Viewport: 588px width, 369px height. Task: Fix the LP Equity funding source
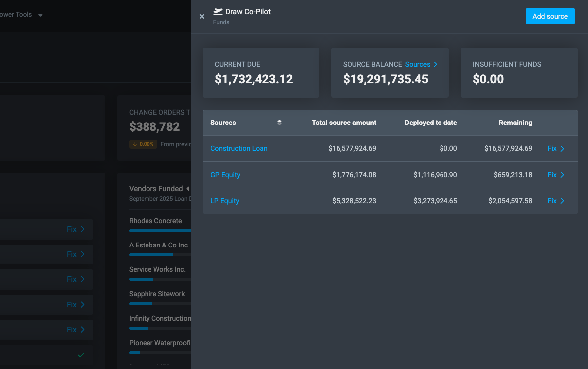[x=551, y=201]
